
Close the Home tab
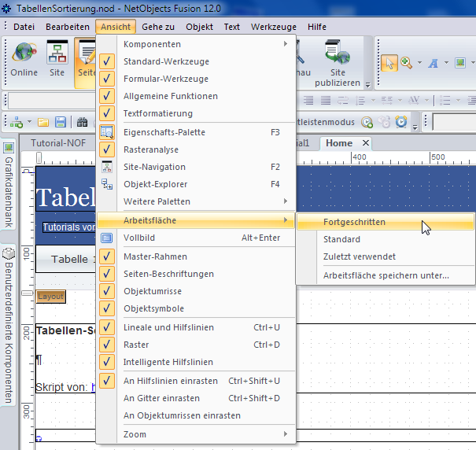(365, 143)
